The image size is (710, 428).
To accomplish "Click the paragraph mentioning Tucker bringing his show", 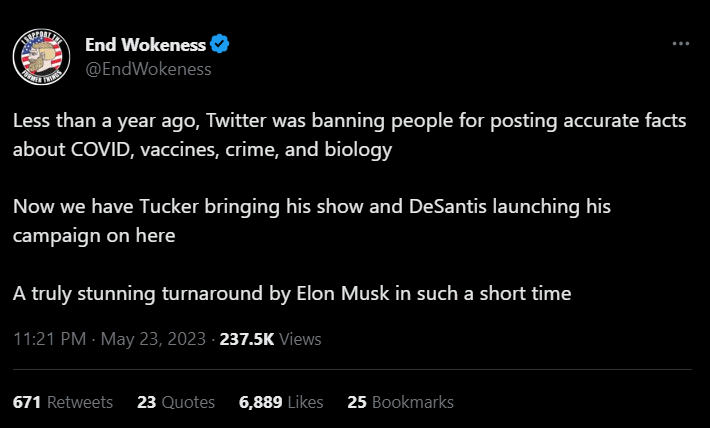I will click(311, 221).
